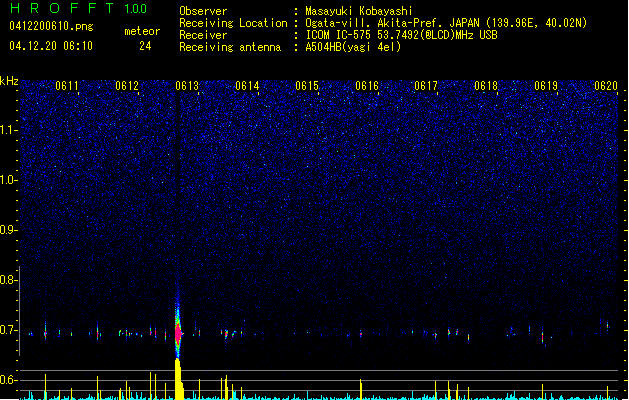The width and height of the screenshot is (629, 400).
Task: Click the large red meteor echo at 0613
Action: pos(178,333)
